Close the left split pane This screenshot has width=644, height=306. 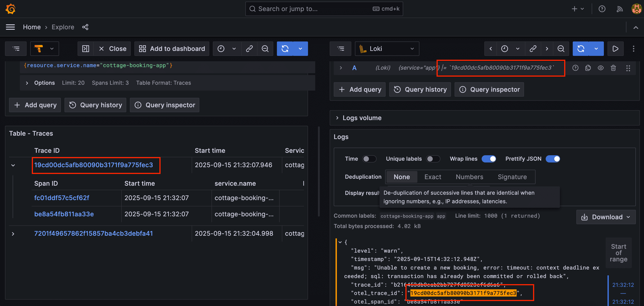[113, 49]
